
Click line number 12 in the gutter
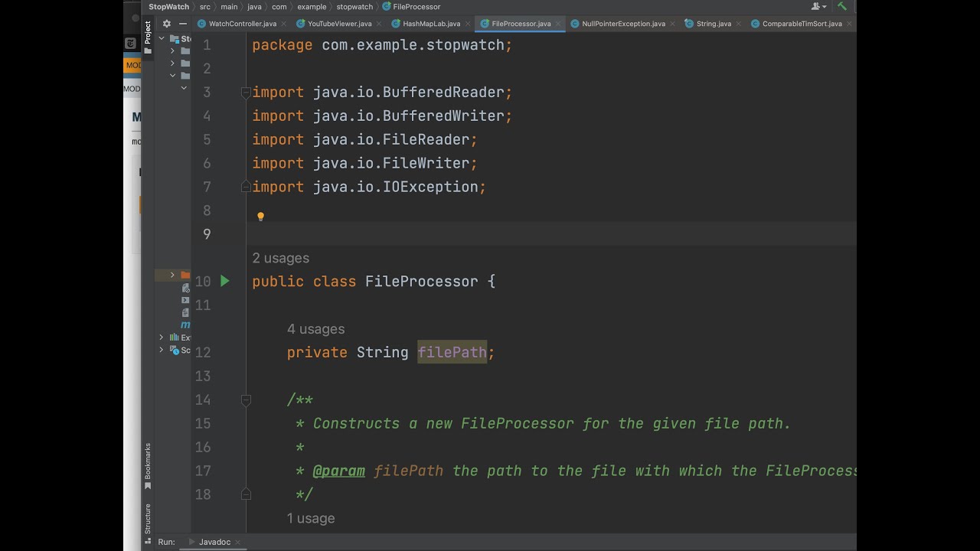click(203, 352)
